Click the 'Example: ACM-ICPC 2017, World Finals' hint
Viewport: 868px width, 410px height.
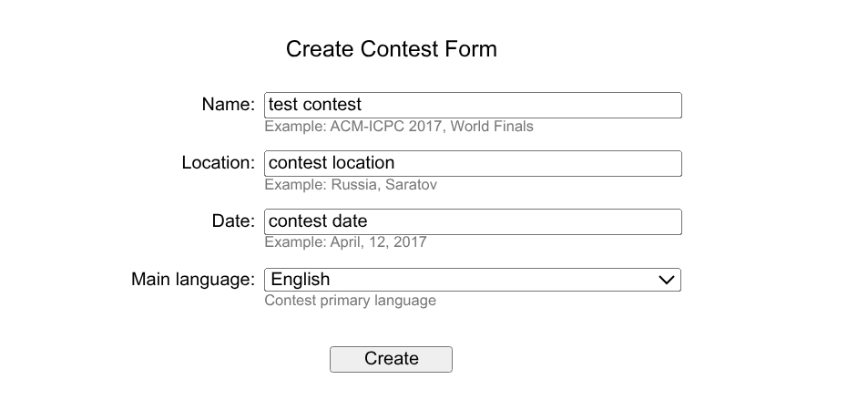(x=399, y=127)
